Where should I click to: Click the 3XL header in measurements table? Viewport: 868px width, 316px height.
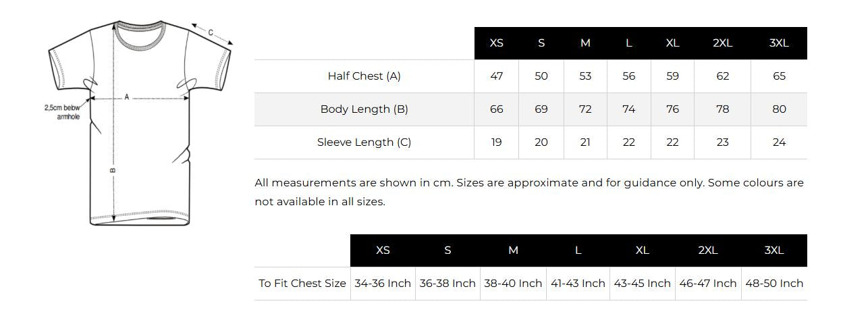coord(779,43)
